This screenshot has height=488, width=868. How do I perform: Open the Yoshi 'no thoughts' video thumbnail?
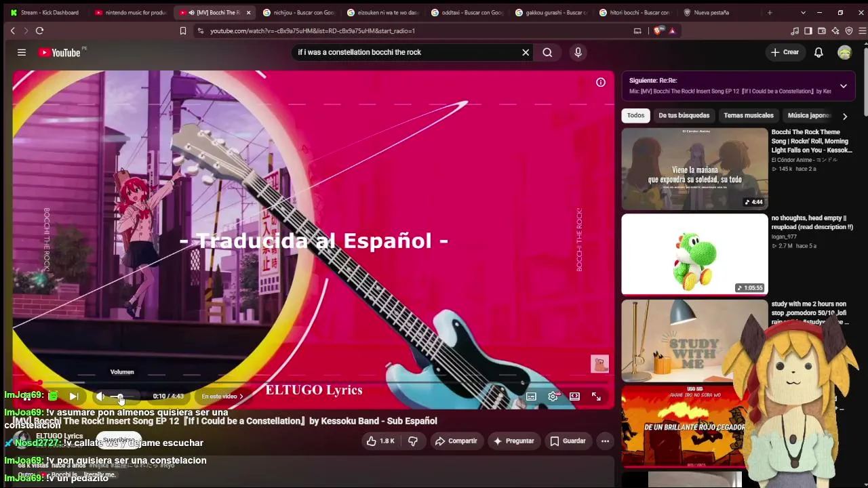(x=694, y=255)
